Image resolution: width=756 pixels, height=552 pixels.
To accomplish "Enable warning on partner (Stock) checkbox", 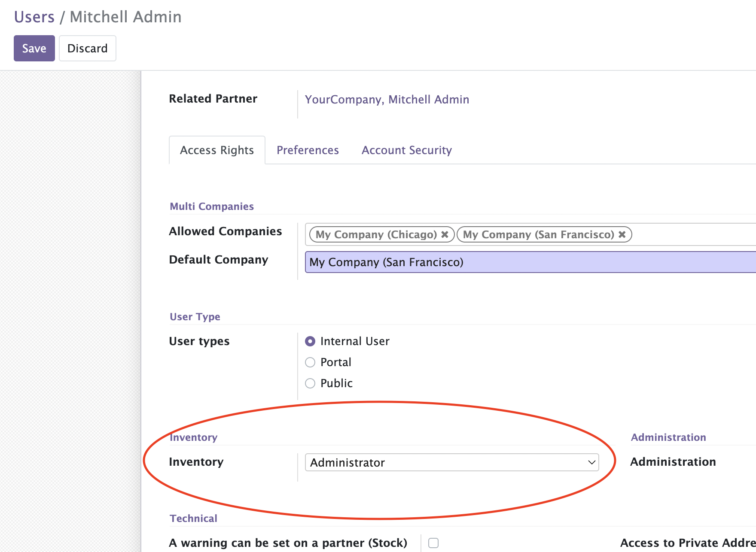I will click(433, 543).
